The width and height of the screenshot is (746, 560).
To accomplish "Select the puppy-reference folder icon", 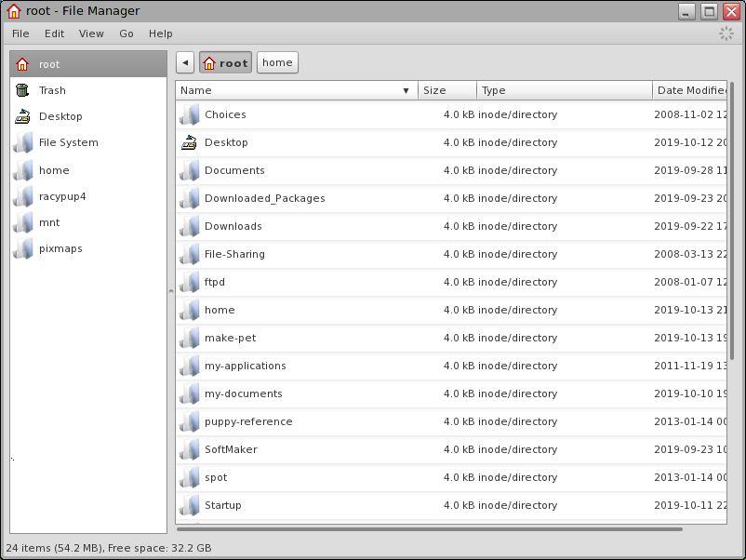I will pos(190,421).
